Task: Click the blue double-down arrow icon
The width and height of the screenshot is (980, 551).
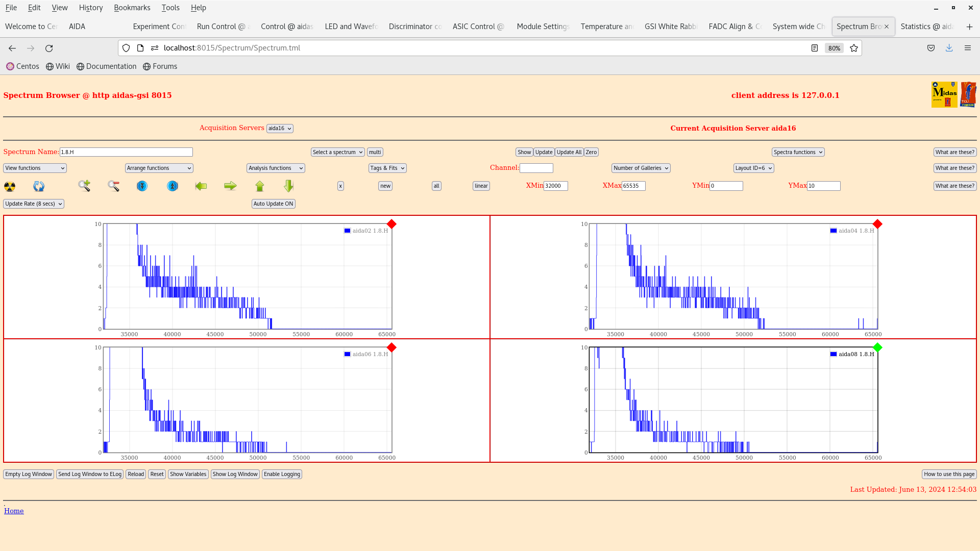Action: point(142,186)
